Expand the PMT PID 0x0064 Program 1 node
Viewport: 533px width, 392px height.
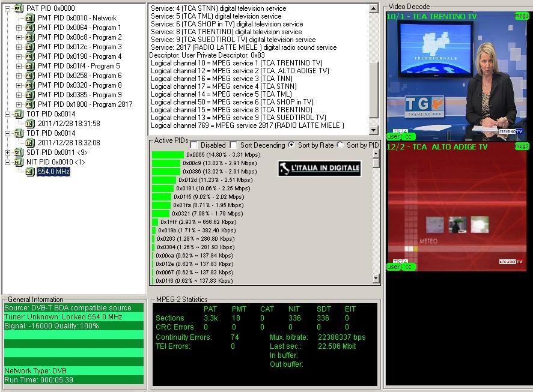(x=19, y=28)
